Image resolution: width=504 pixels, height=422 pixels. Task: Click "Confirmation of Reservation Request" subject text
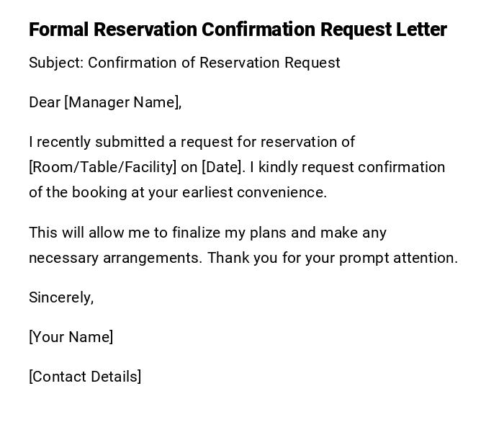[x=214, y=63]
